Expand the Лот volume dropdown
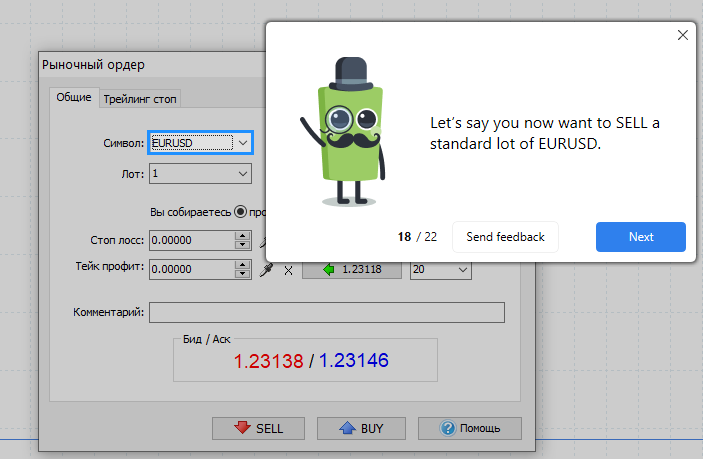This screenshot has width=703, height=459. coord(242,174)
